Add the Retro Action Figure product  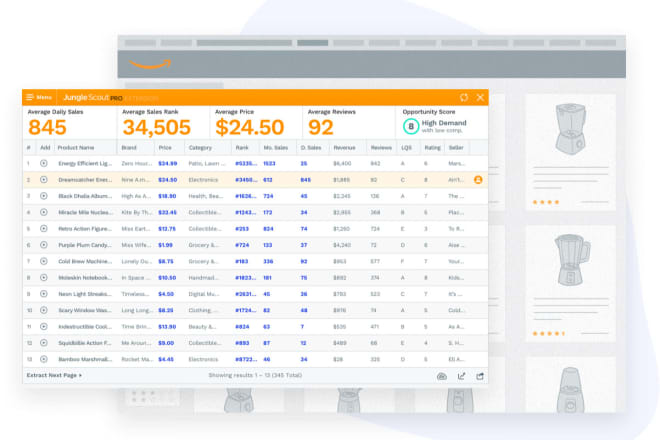tap(44, 229)
